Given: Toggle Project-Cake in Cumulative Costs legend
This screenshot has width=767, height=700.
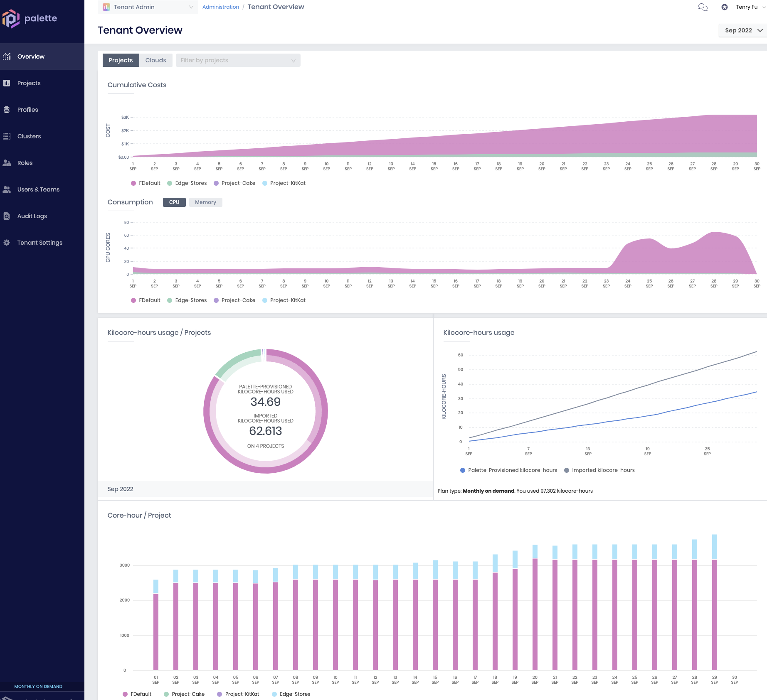Looking at the screenshot, I should [x=234, y=183].
